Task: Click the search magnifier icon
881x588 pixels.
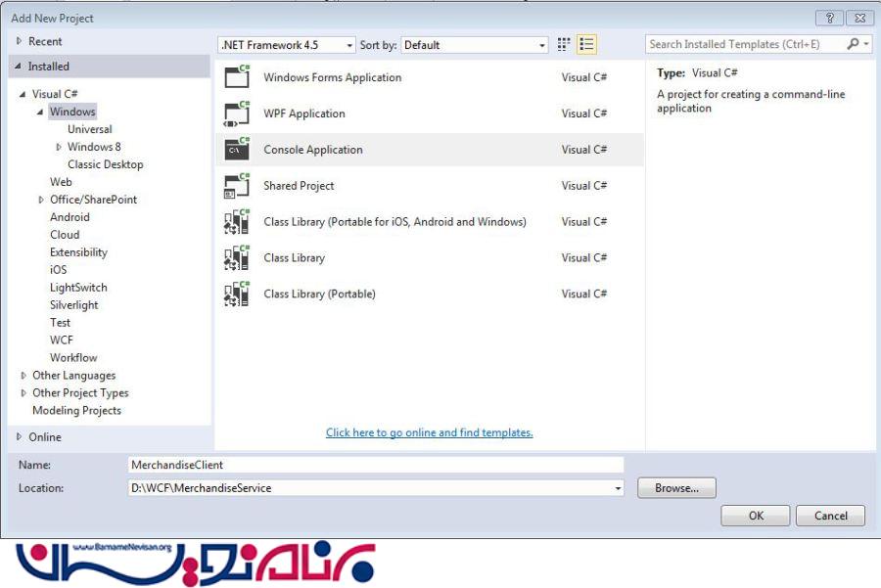Action: [x=854, y=44]
